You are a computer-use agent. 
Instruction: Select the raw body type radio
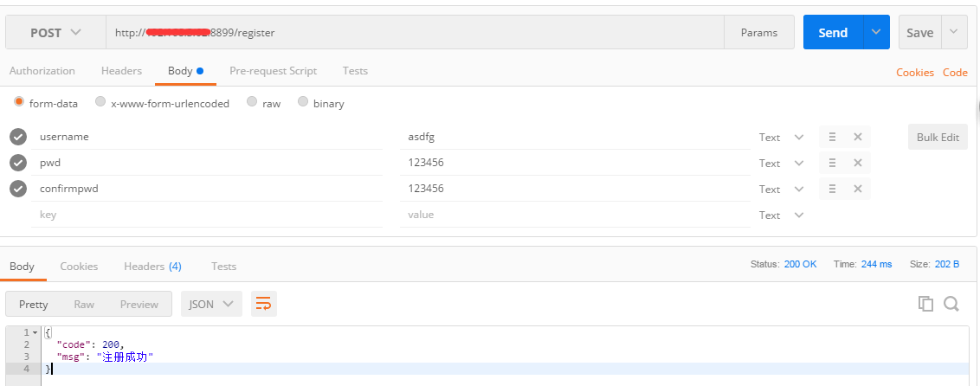(252, 102)
